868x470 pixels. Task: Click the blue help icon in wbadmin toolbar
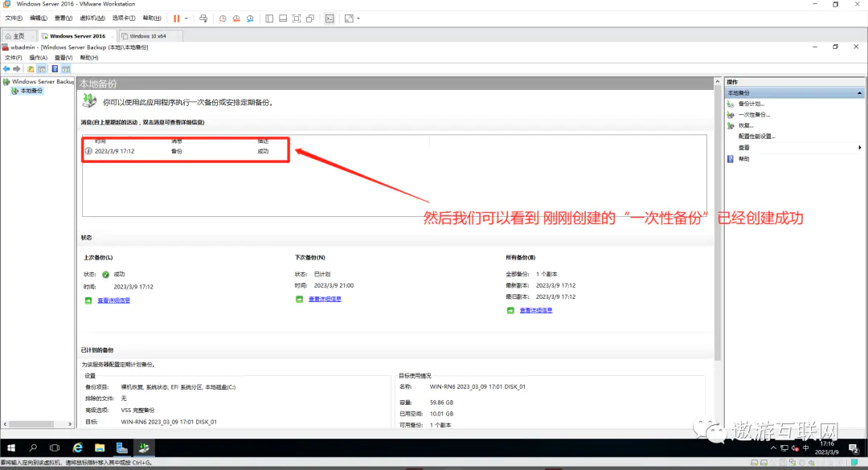point(54,68)
